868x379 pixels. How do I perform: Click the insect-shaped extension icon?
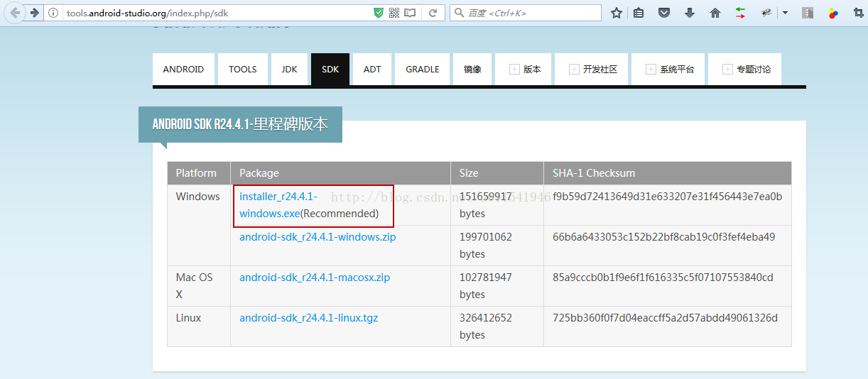coord(766,13)
